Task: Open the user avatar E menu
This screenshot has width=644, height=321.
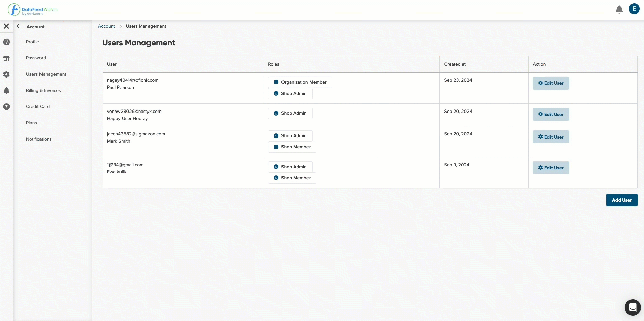Action: pyautogui.click(x=634, y=9)
